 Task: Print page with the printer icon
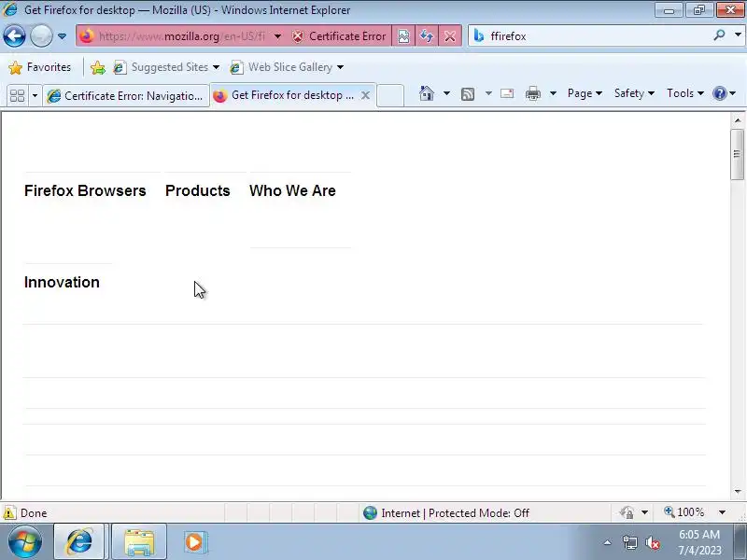click(x=532, y=93)
